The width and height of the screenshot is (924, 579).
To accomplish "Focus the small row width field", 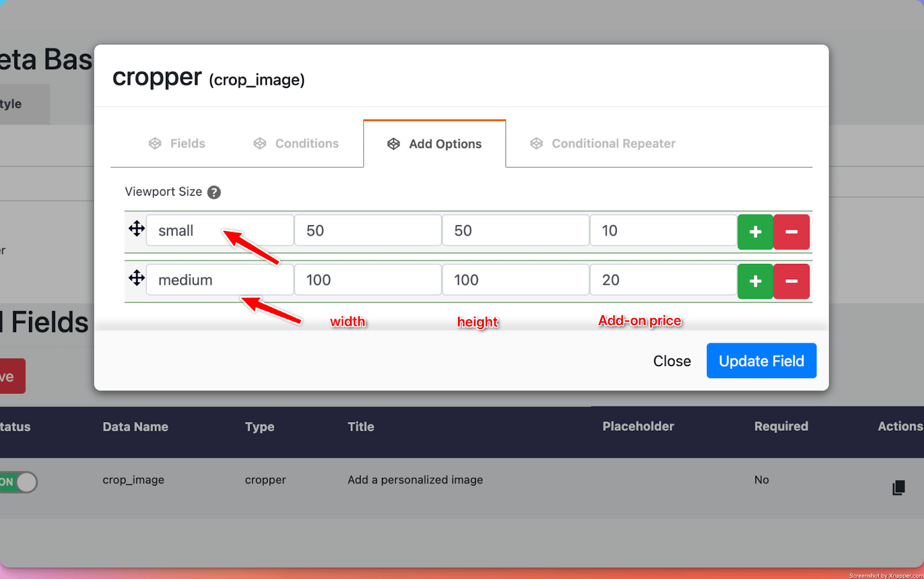I will pyautogui.click(x=367, y=231).
